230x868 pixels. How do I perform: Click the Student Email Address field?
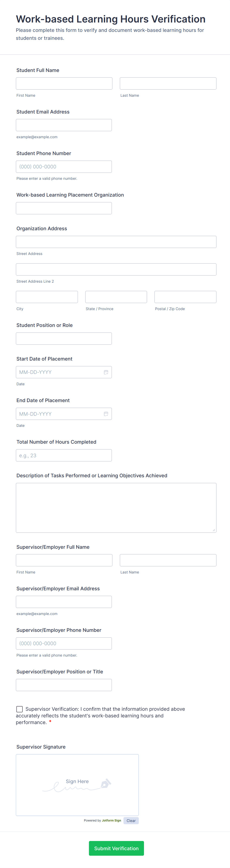coord(64,125)
